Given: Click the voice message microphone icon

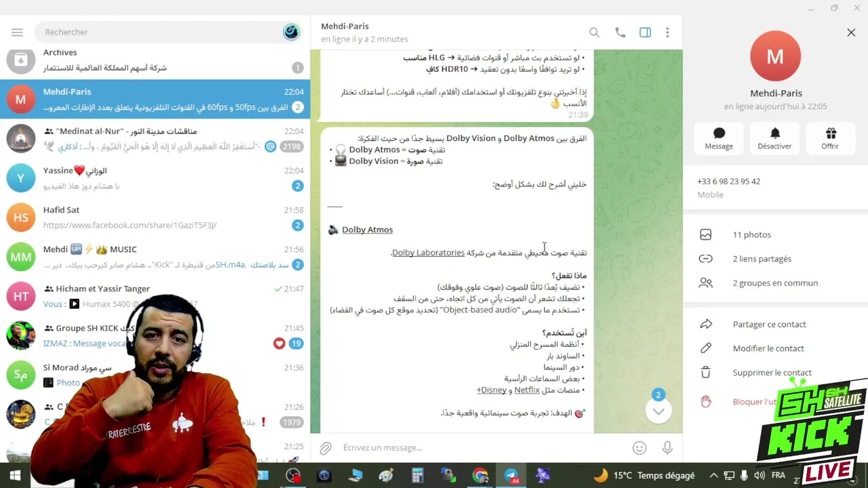Looking at the screenshot, I should click(x=667, y=447).
